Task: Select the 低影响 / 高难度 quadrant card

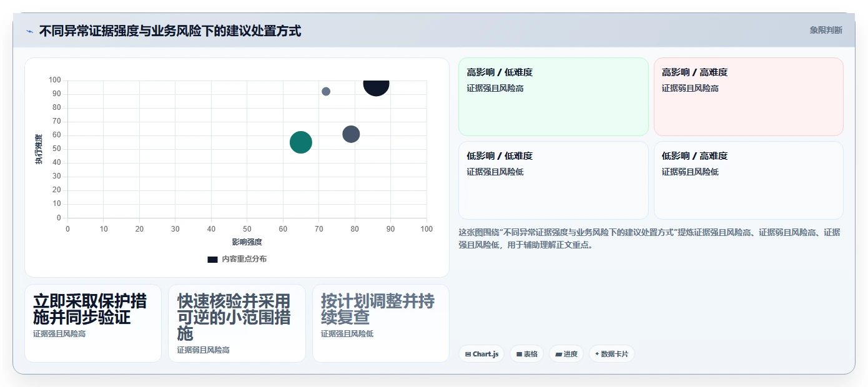Action: coord(748,180)
